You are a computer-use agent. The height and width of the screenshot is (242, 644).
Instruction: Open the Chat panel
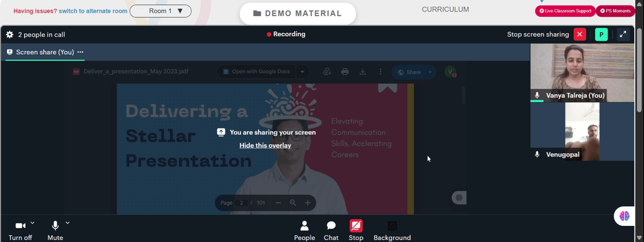coord(331,230)
